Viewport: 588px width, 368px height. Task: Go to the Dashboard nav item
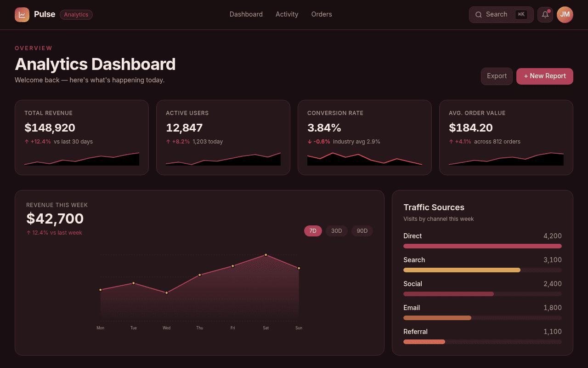246,14
